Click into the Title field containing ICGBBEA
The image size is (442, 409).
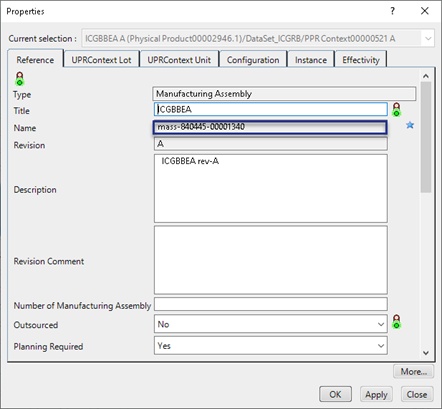(271, 109)
